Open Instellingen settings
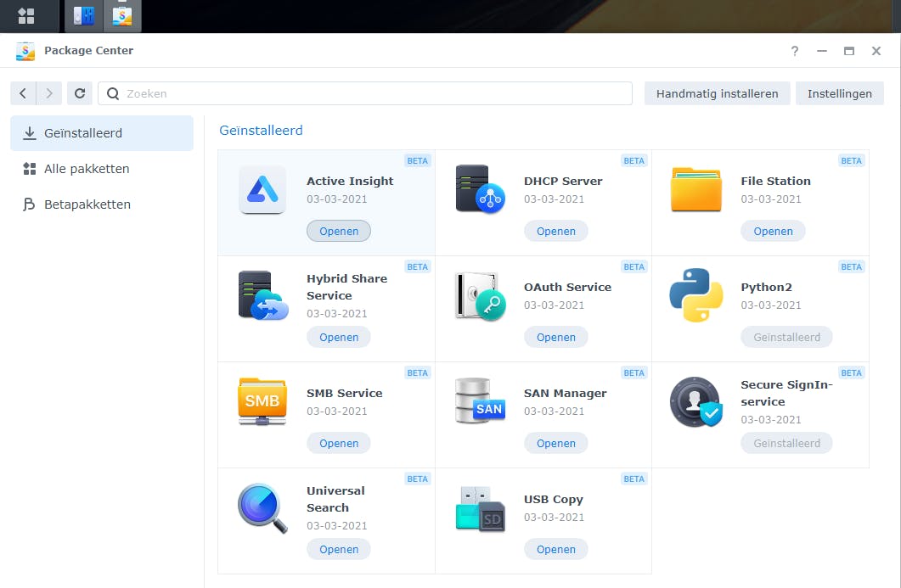901x588 pixels. 840,93
